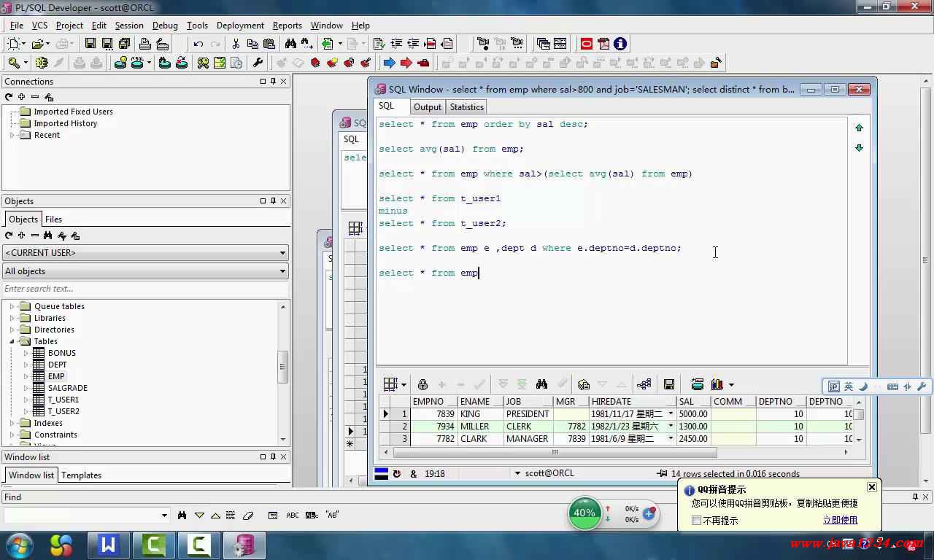This screenshot has height=560, width=934.
Task: Click the blue arrow Step Into icon
Action: [x=389, y=63]
